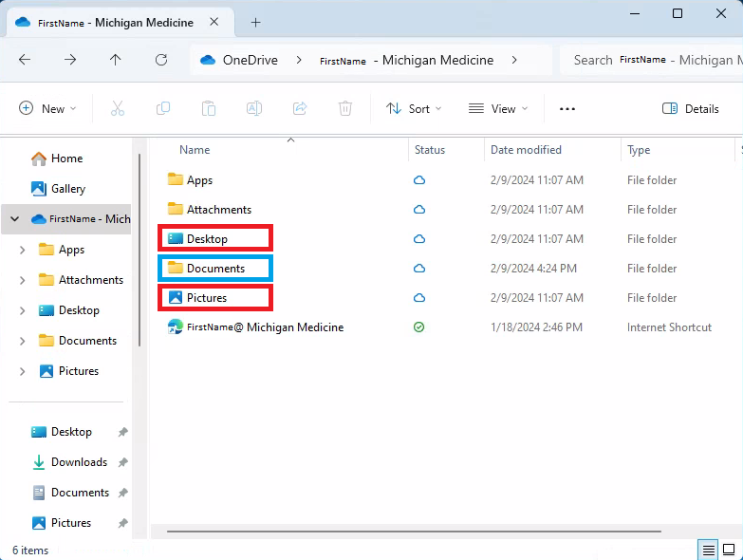
Task: Add a new tab with plus button
Action: [255, 23]
